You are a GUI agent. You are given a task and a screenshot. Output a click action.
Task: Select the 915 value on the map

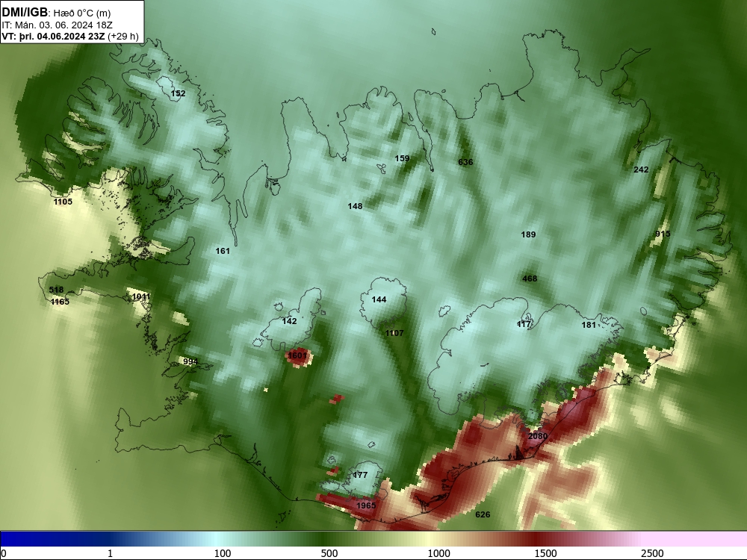[x=663, y=234]
